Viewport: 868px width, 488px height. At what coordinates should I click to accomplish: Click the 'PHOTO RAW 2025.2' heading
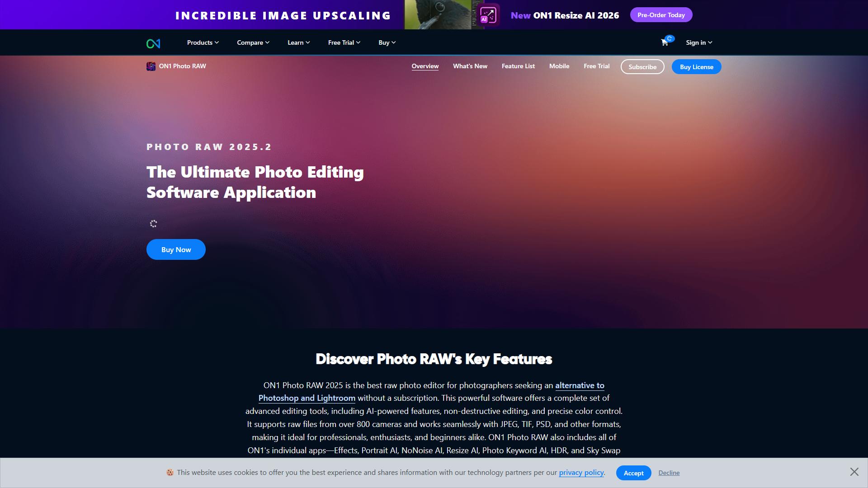pyautogui.click(x=209, y=147)
